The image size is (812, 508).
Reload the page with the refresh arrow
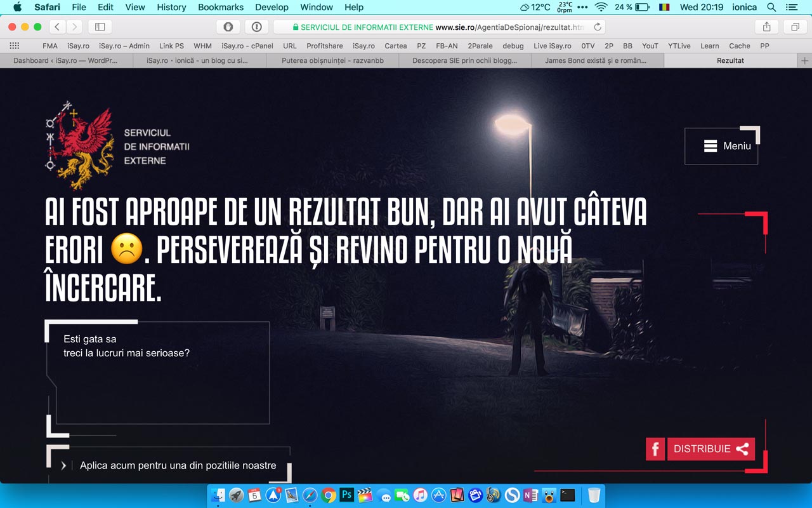[x=598, y=27]
